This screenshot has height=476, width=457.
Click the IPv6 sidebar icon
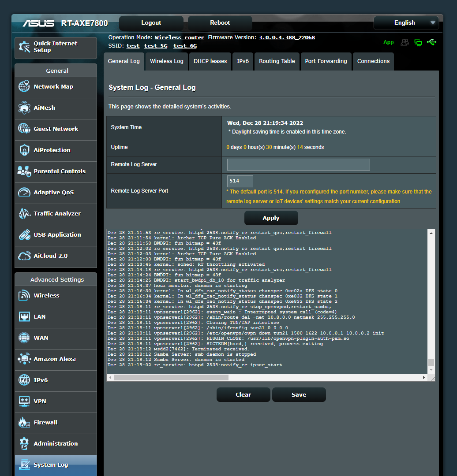click(x=24, y=380)
